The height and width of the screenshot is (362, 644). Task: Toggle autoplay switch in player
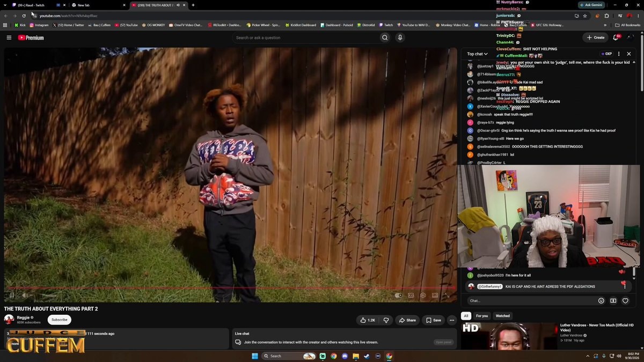click(x=398, y=295)
